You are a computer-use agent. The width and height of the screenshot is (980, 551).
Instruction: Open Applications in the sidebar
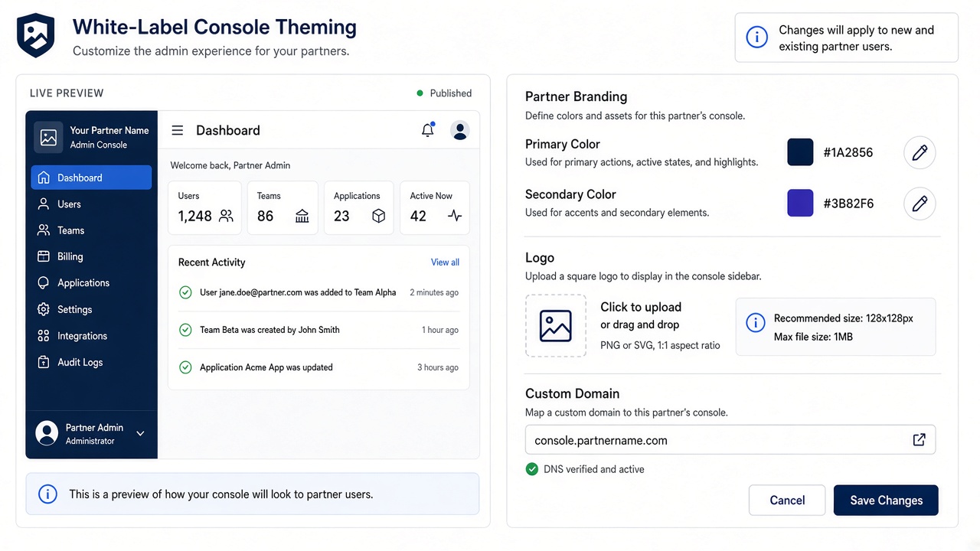[91, 283]
